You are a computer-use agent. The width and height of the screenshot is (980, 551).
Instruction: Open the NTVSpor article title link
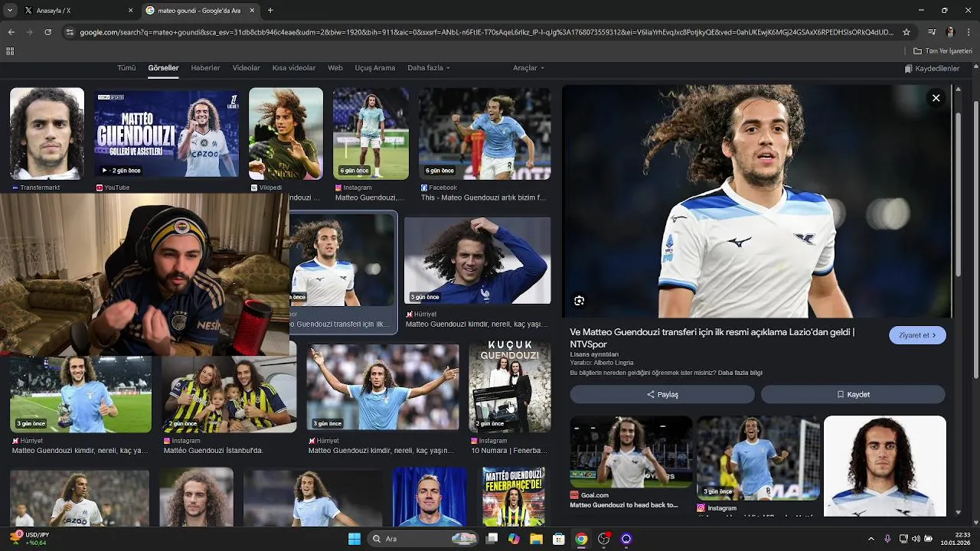tap(712, 337)
